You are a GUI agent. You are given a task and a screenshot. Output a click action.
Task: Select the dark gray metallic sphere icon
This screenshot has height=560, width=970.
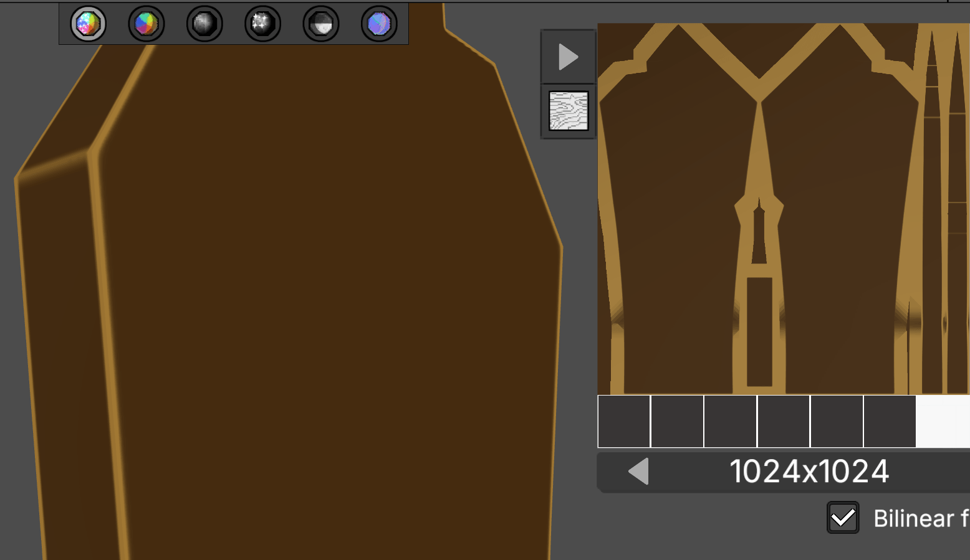(x=204, y=24)
